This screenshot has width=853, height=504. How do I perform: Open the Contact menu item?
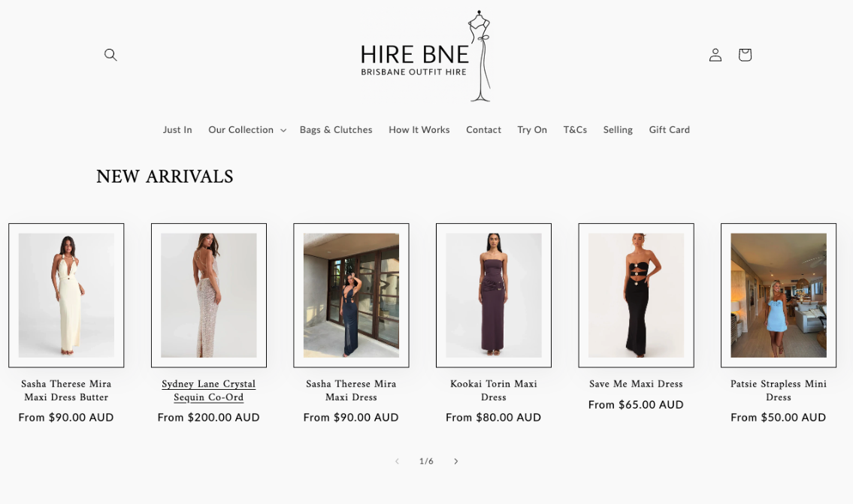[x=483, y=129]
